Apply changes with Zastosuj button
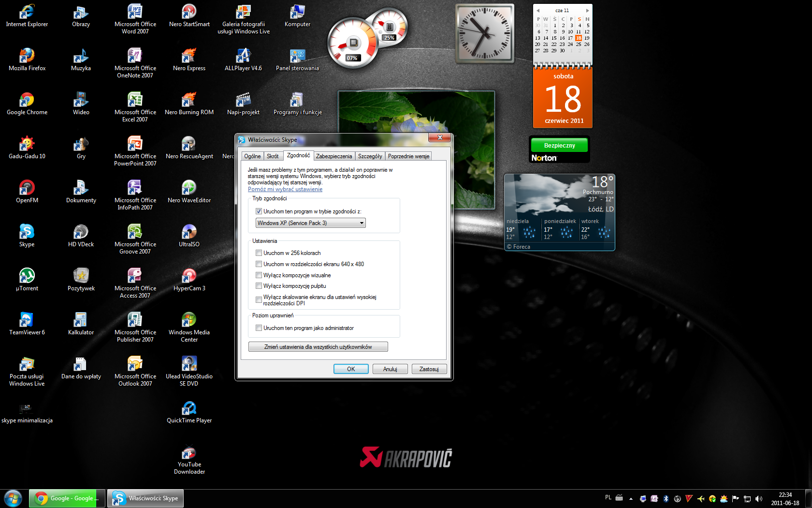812x508 pixels. click(x=429, y=369)
